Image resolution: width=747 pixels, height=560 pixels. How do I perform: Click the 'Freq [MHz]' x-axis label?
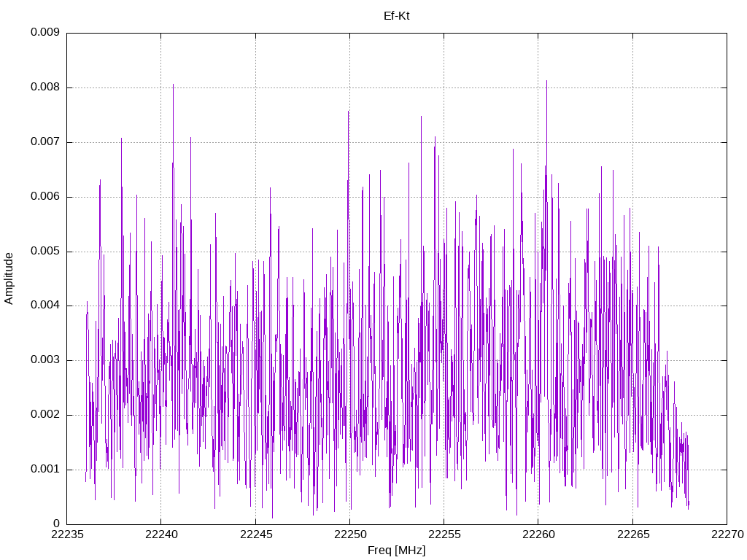(396, 551)
